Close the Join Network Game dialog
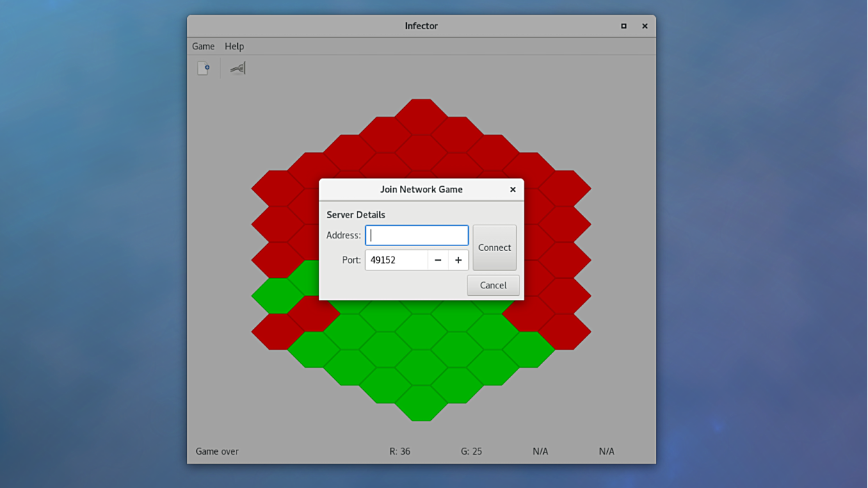Viewport: 868px width, 488px height. [x=513, y=190]
